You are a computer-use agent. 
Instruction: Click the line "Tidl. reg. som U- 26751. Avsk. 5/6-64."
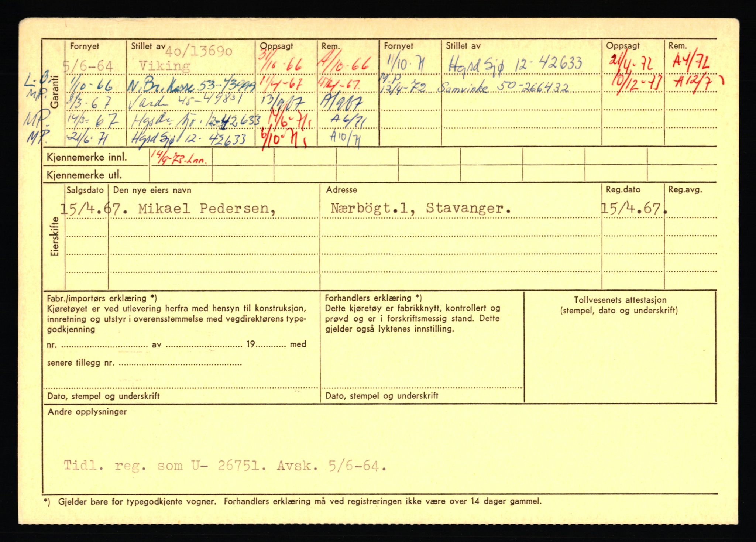pyautogui.click(x=225, y=466)
